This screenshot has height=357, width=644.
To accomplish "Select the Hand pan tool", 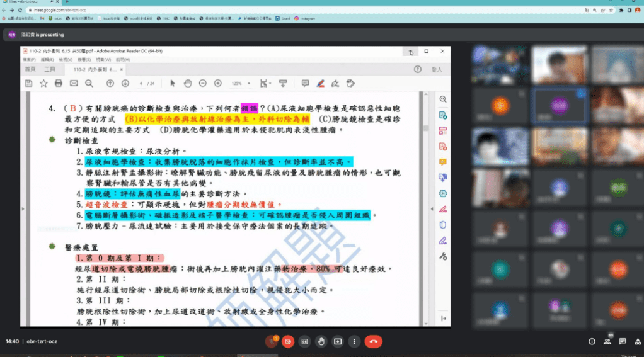I will coord(188,83).
